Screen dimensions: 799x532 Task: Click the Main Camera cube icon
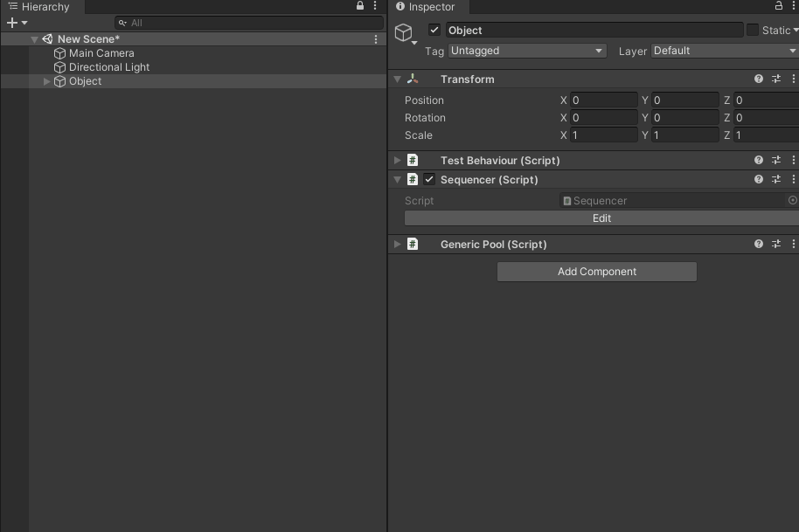point(59,53)
